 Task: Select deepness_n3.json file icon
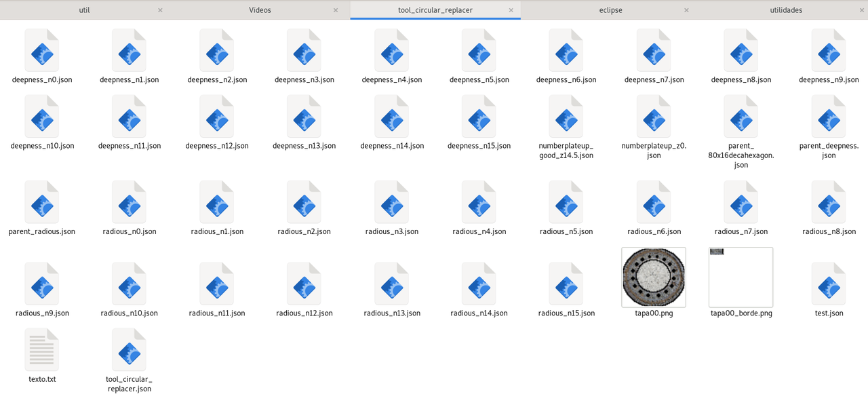304,50
